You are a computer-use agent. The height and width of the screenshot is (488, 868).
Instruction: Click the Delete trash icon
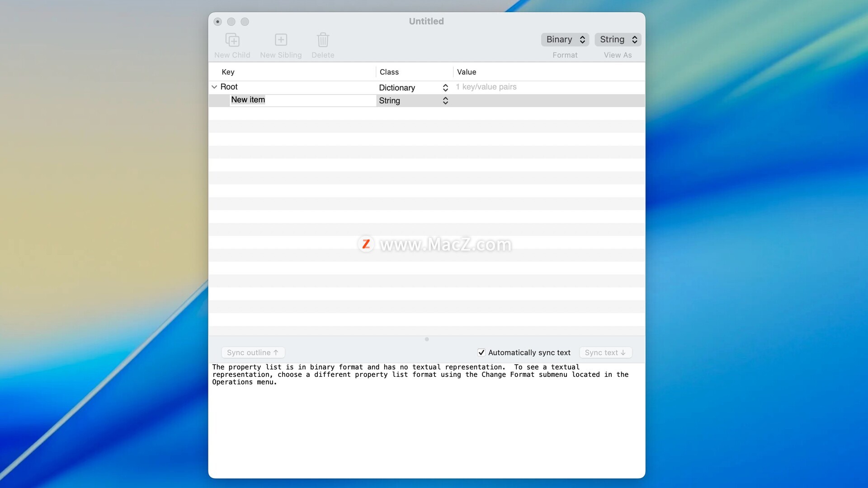point(323,40)
